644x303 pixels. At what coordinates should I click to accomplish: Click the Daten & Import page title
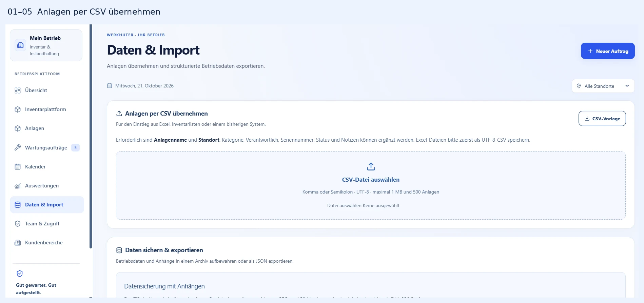pyautogui.click(x=153, y=50)
